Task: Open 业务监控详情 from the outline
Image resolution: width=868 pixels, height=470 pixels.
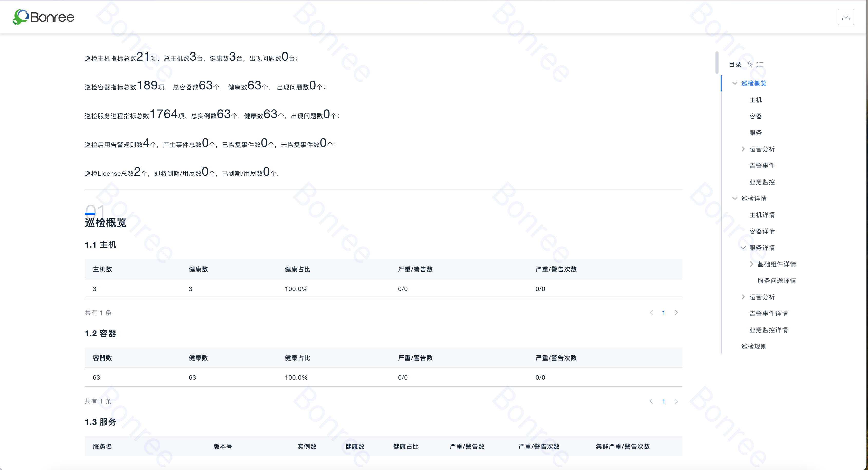Action: click(768, 330)
